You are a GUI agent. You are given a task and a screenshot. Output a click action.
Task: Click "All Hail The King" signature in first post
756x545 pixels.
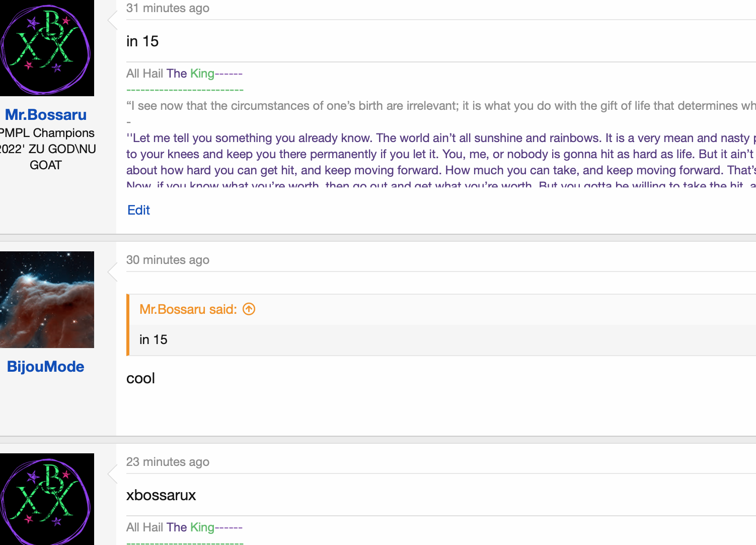pyautogui.click(x=170, y=74)
